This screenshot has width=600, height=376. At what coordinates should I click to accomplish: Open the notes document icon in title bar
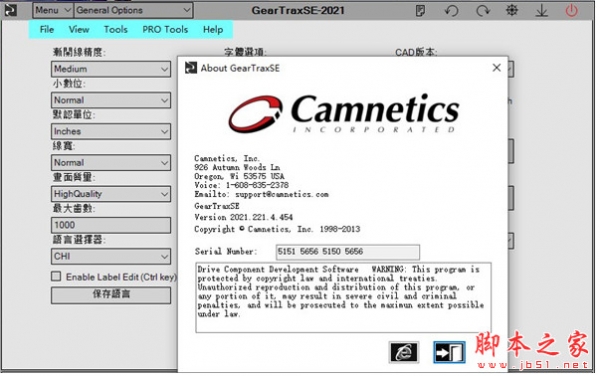(x=420, y=10)
